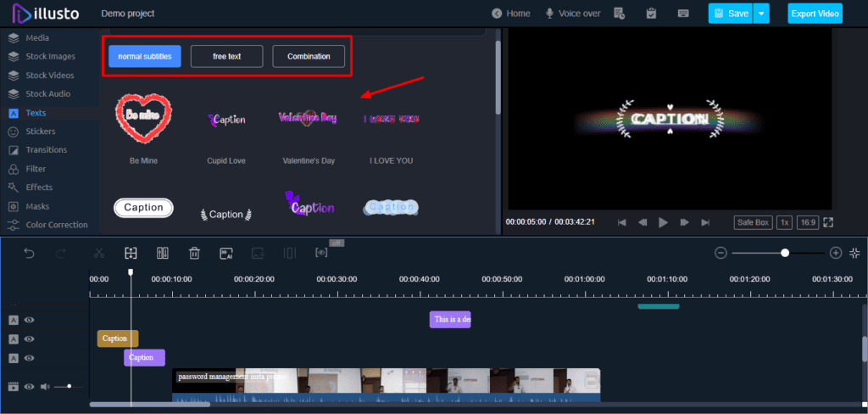
Task: Click the Export Video button
Action: (x=815, y=14)
